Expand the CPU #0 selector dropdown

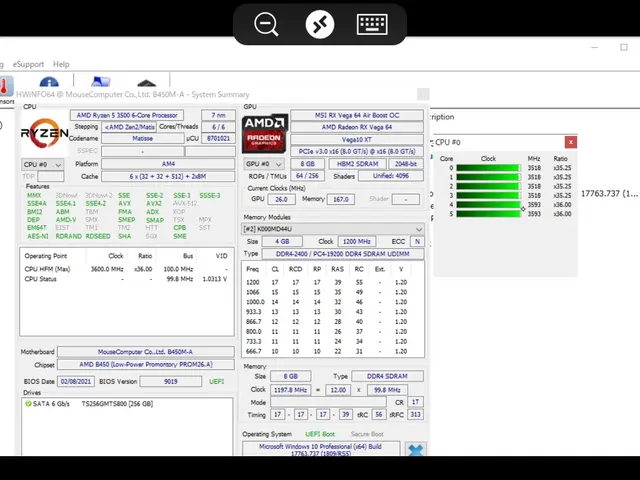point(43,164)
